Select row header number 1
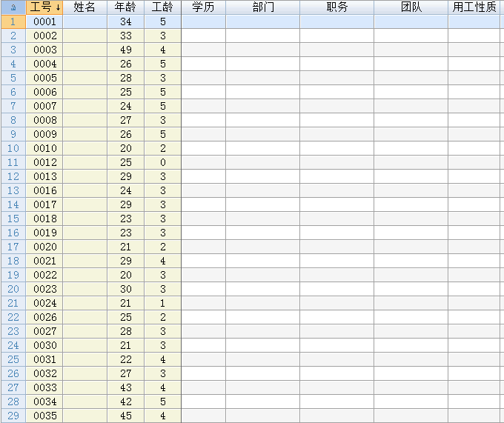The image size is (504, 423). click(x=13, y=21)
